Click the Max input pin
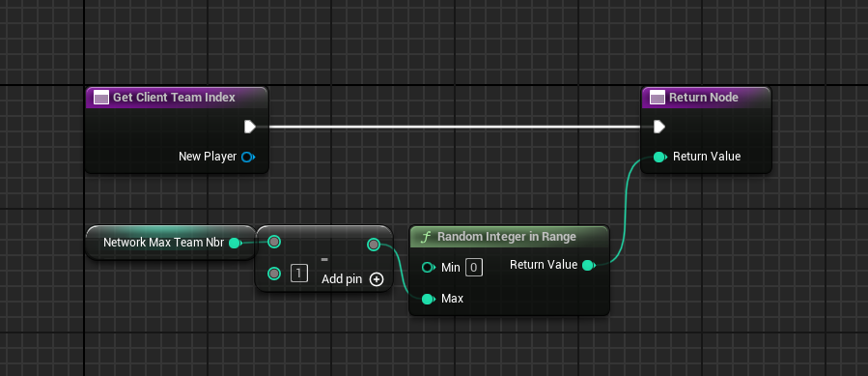868x376 pixels. pos(428,299)
